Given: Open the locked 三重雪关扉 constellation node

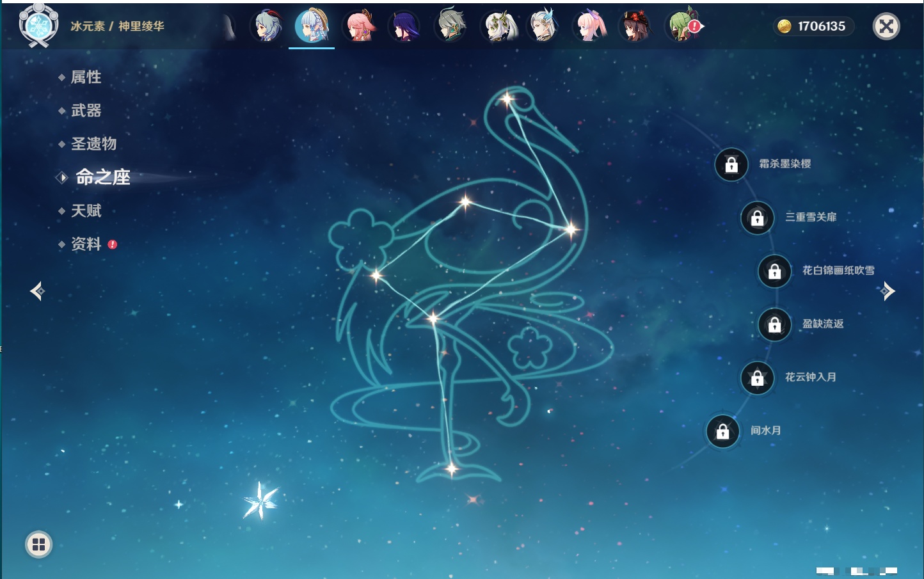Looking at the screenshot, I should (757, 218).
